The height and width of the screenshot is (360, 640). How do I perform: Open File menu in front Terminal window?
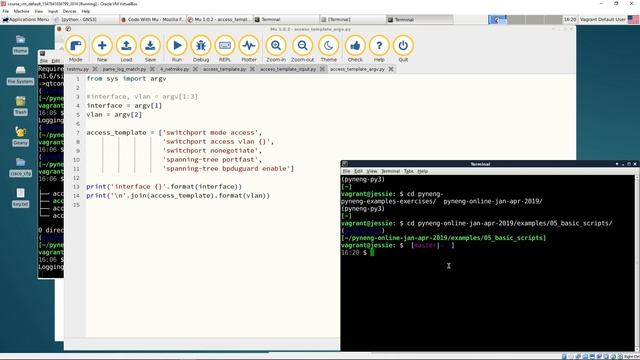(347, 171)
